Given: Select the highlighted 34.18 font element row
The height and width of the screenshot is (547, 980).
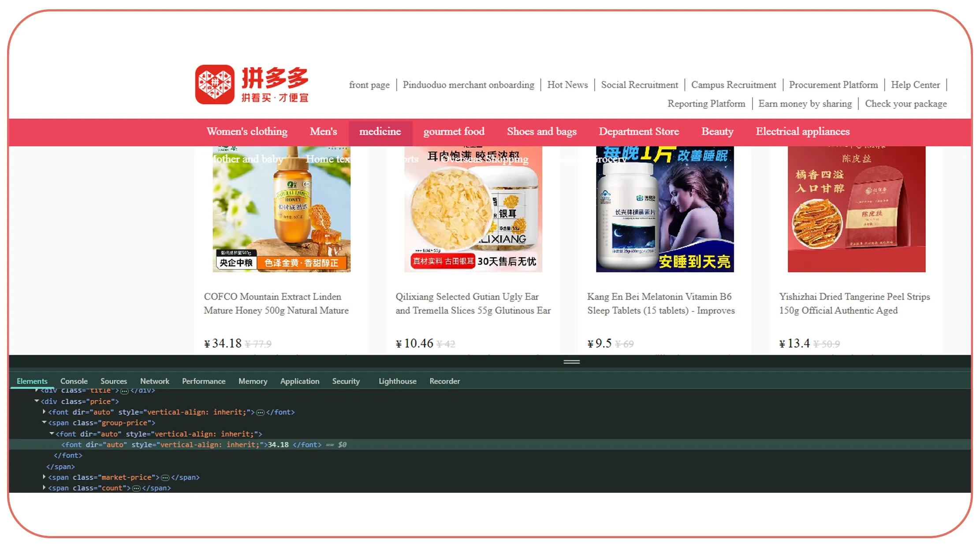Looking at the screenshot, I should pyautogui.click(x=490, y=445).
